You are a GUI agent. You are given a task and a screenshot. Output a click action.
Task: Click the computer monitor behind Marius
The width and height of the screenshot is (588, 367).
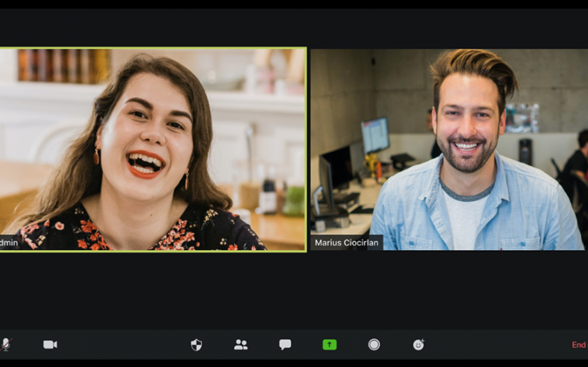click(375, 135)
